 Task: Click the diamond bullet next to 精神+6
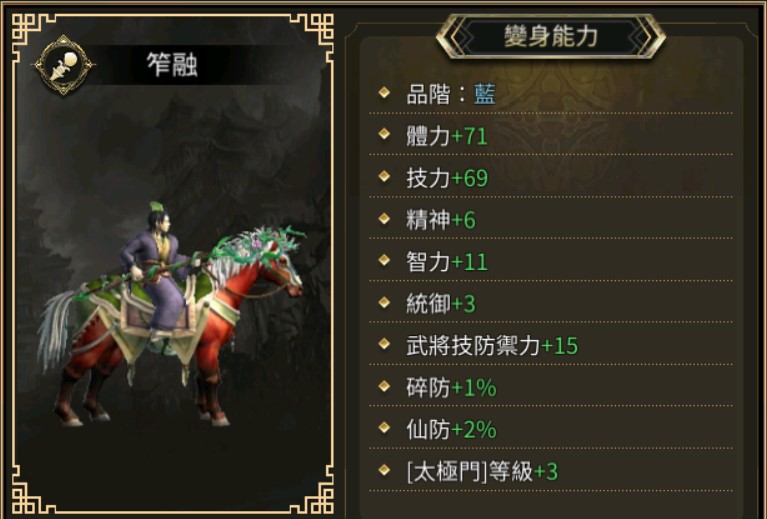coord(384,218)
